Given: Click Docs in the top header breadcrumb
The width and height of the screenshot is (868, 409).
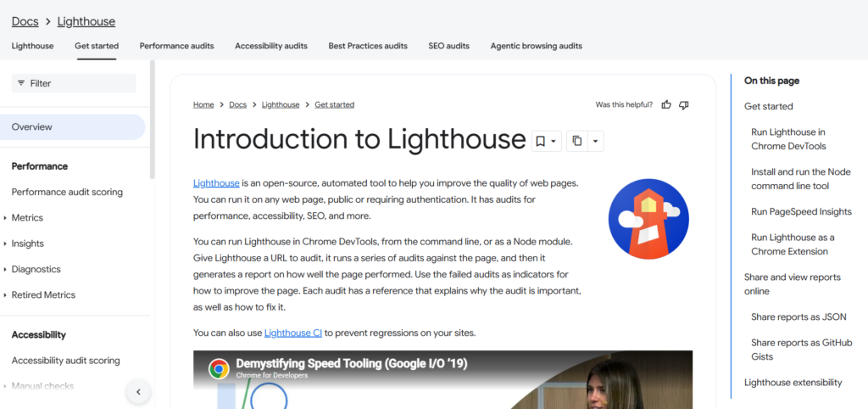Looking at the screenshot, I should (x=25, y=21).
